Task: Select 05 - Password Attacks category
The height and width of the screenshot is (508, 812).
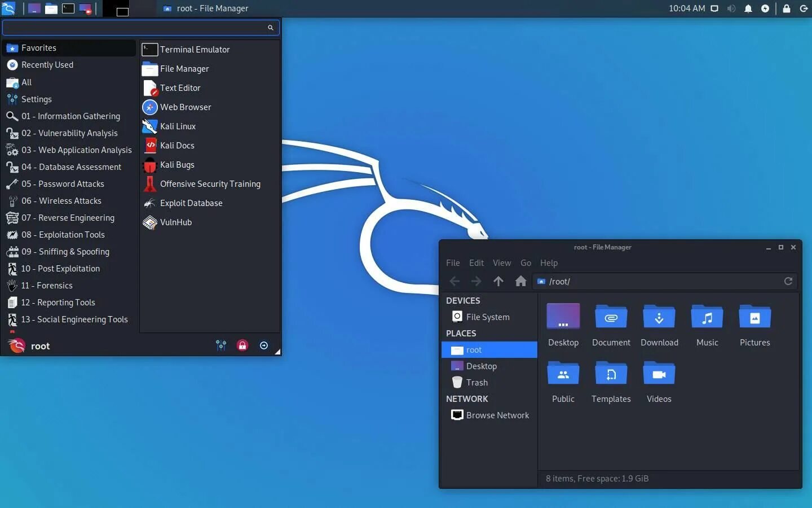Action: coord(69,184)
